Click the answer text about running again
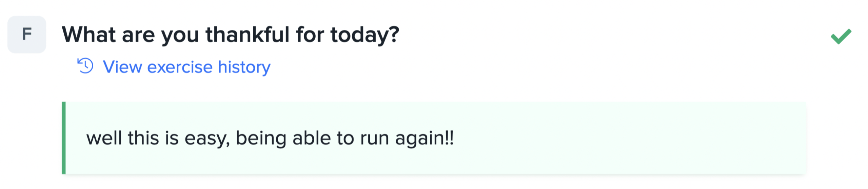 pyautogui.click(x=270, y=138)
